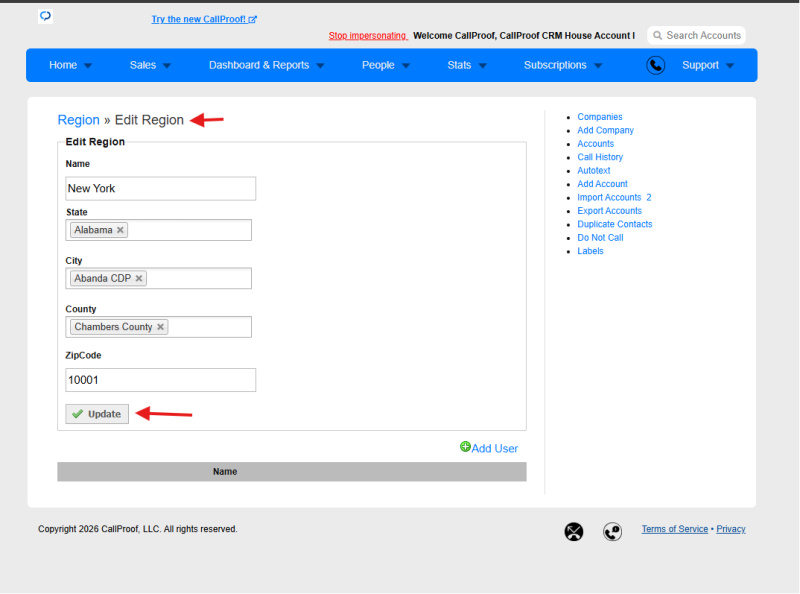Viewport: 800px width, 594px height.
Task: Open the Try the new CallProof link
Action: [198, 19]
